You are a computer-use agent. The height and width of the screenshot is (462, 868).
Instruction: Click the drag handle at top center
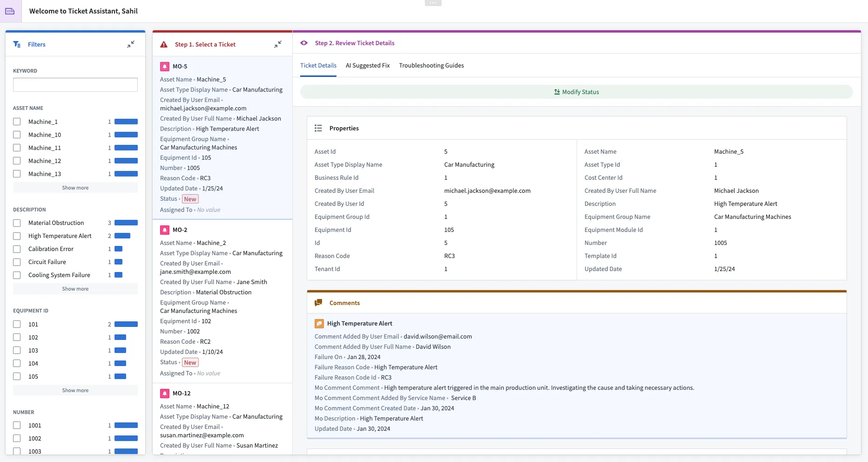coord(433,3)
